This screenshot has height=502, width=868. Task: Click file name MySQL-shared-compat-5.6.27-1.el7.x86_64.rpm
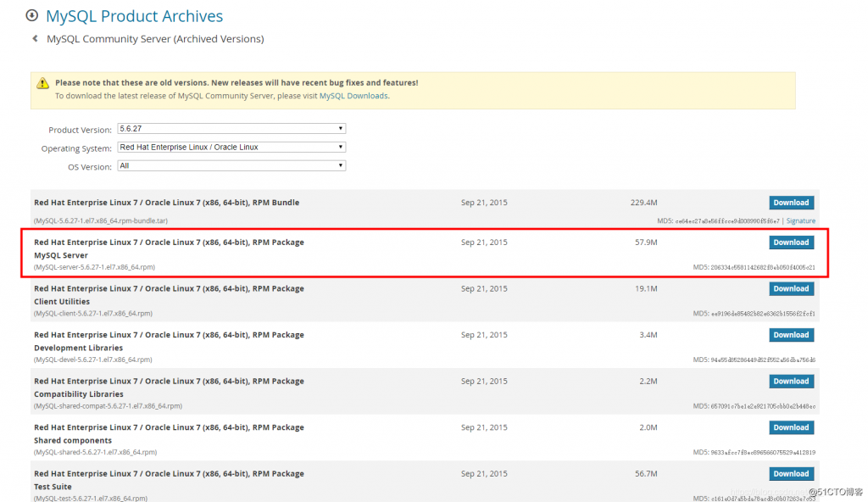[x=108, y=406]
